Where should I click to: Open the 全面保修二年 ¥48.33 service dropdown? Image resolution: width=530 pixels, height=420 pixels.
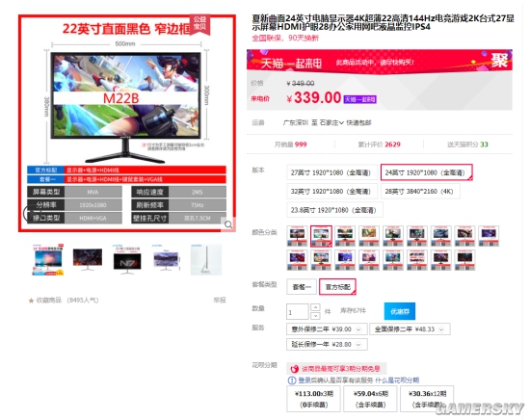pos(410,328)
